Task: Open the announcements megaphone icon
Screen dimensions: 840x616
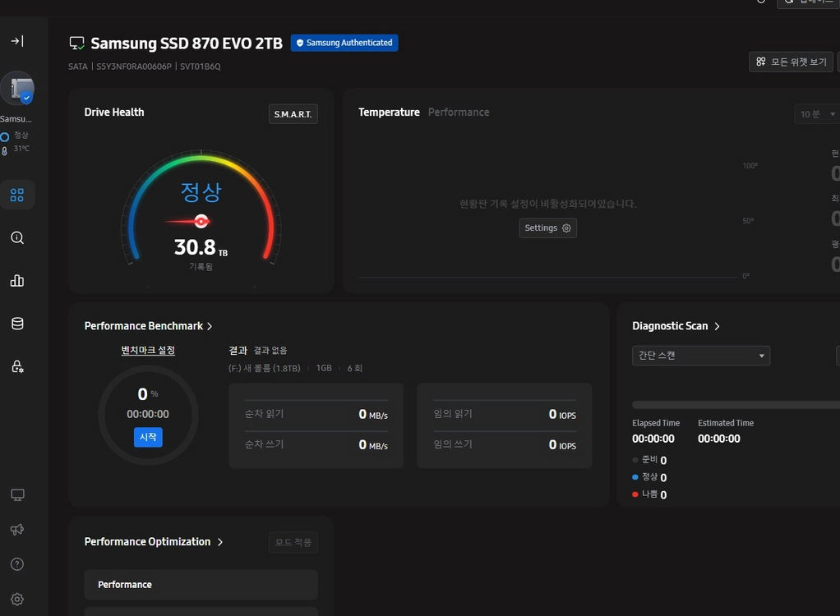Action: (x=17, y=530)
